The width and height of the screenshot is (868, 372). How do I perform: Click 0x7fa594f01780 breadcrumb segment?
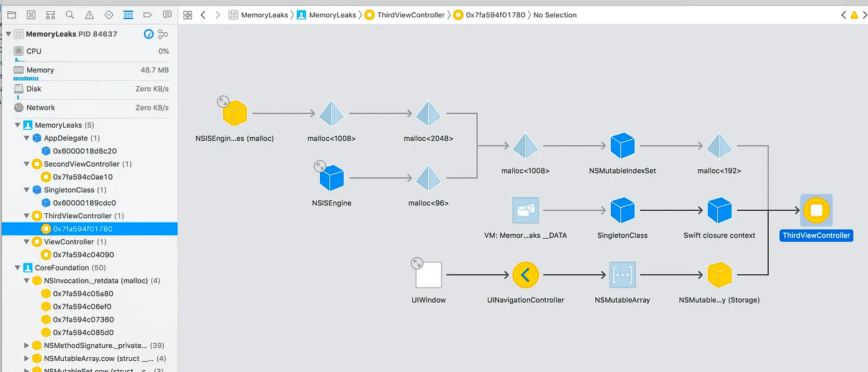point(489,15)
